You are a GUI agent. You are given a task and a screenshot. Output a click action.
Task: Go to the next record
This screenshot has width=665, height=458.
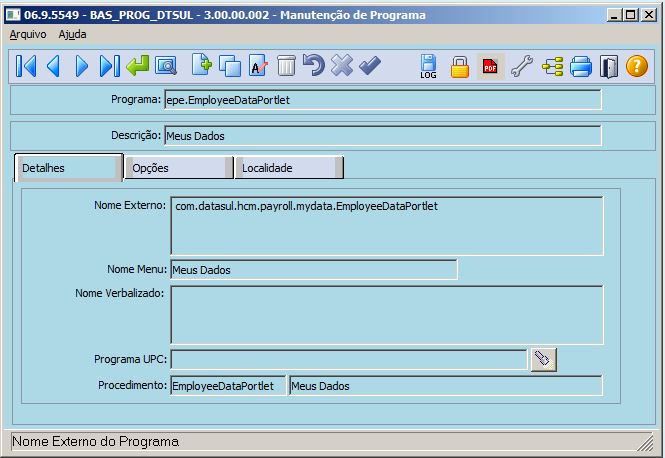click(81, 66)
